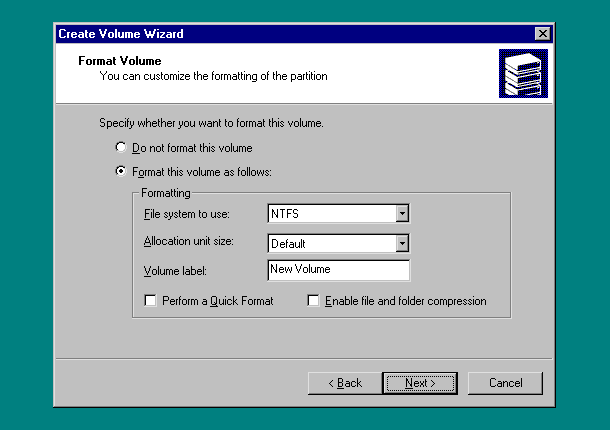Click 'You can customize the formatting' subtitle
The width and height of the screenshot is (610, 430).
tap(213, 76)
